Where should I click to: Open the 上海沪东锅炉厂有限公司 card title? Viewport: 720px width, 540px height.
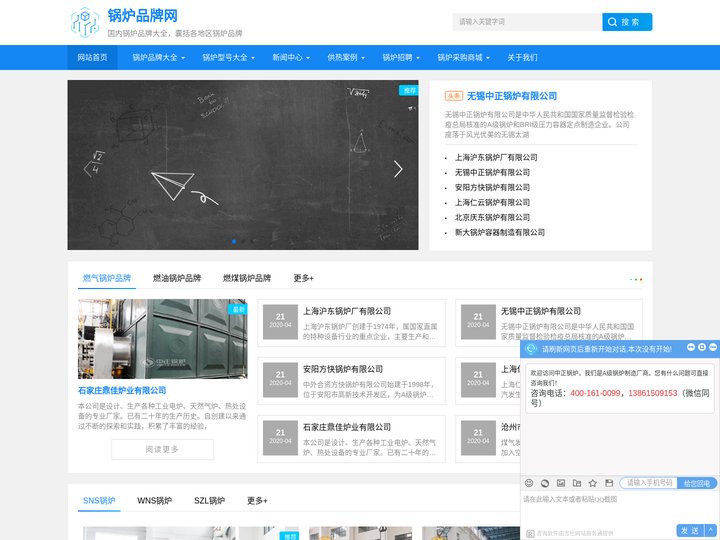tap(347, 311)
